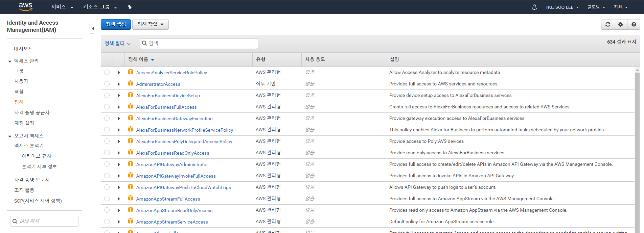Click the search magnifier in policy filter
The height and width of the screenshot is (233, 644).
tap(144, 43)
